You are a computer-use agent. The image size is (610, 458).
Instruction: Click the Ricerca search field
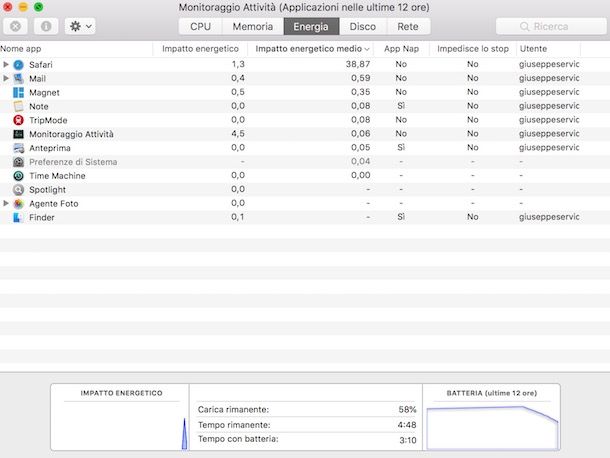pos(551,26)
